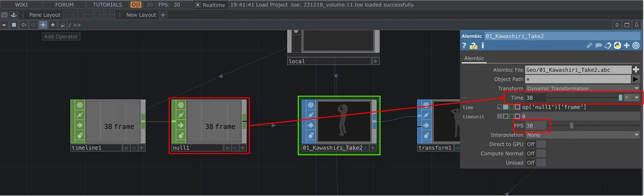This screenshot has height=196, width=644.
Task: Switch to the Alembic parameter tab
Action: click(x=474, y=58)
